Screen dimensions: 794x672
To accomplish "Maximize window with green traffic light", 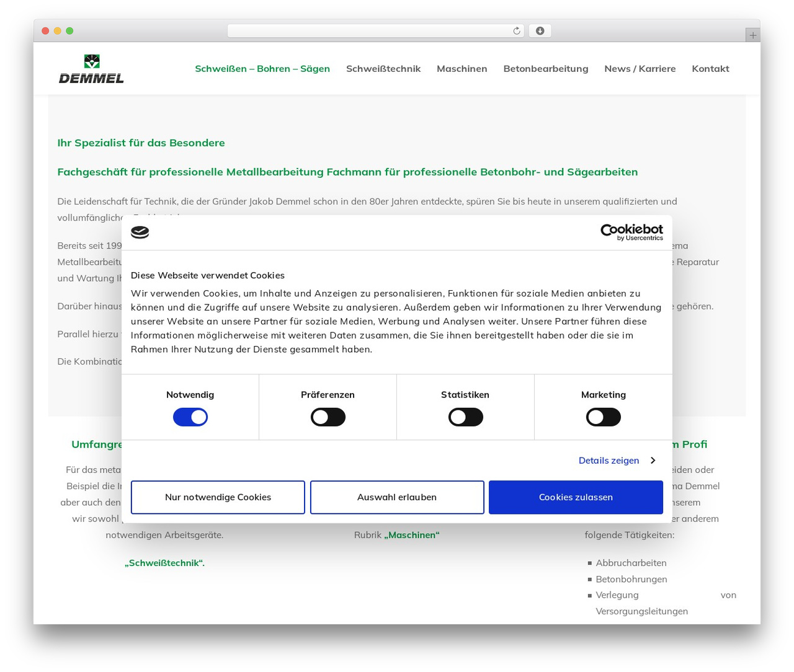I will pos(69,31).
